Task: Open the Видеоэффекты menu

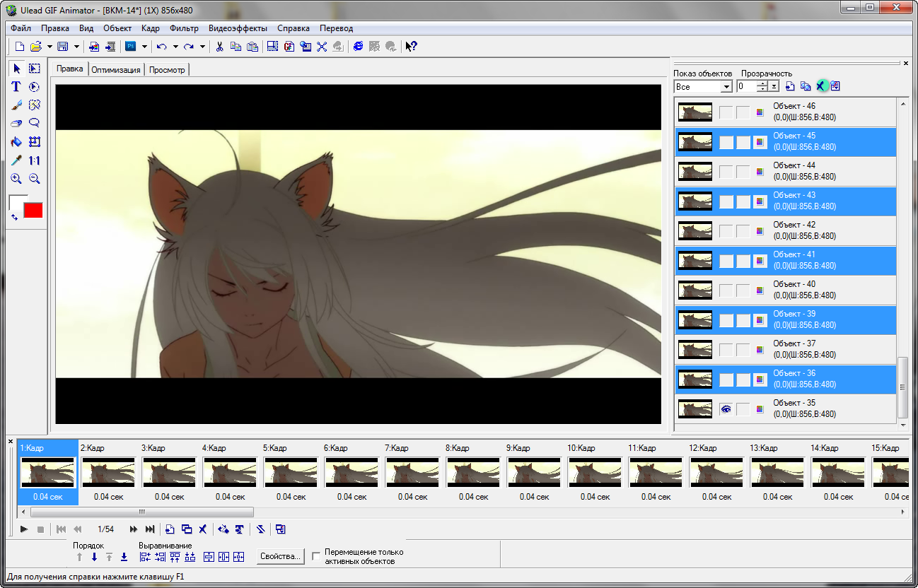Action: 238,28
